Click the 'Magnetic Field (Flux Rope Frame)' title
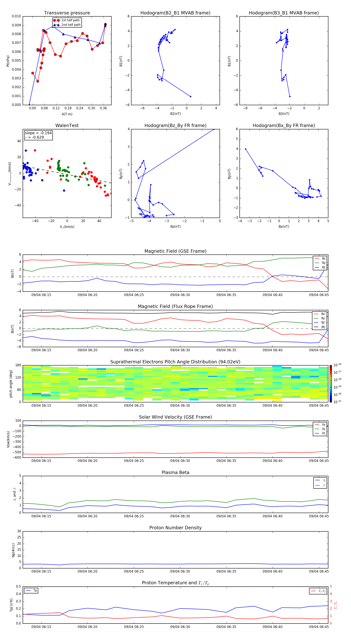This screenshot has width=351, height=644. pos(175,307)
